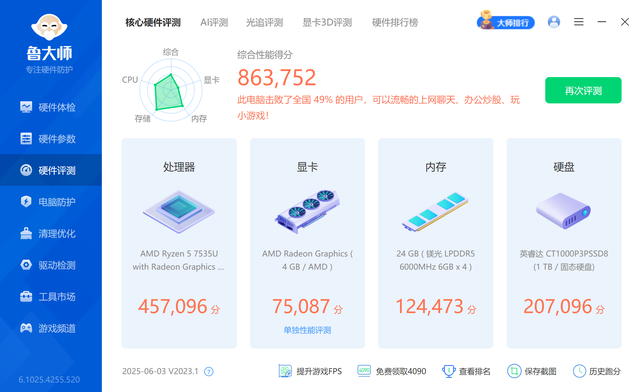This screenshot has width=640, height=392.
Task: Open the 单独性能评测 link
Action: pos(307,330)
